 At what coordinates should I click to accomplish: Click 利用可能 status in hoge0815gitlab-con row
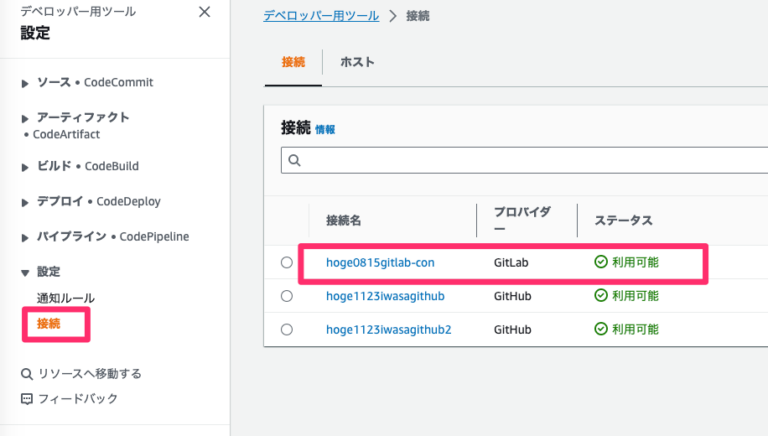635,263
